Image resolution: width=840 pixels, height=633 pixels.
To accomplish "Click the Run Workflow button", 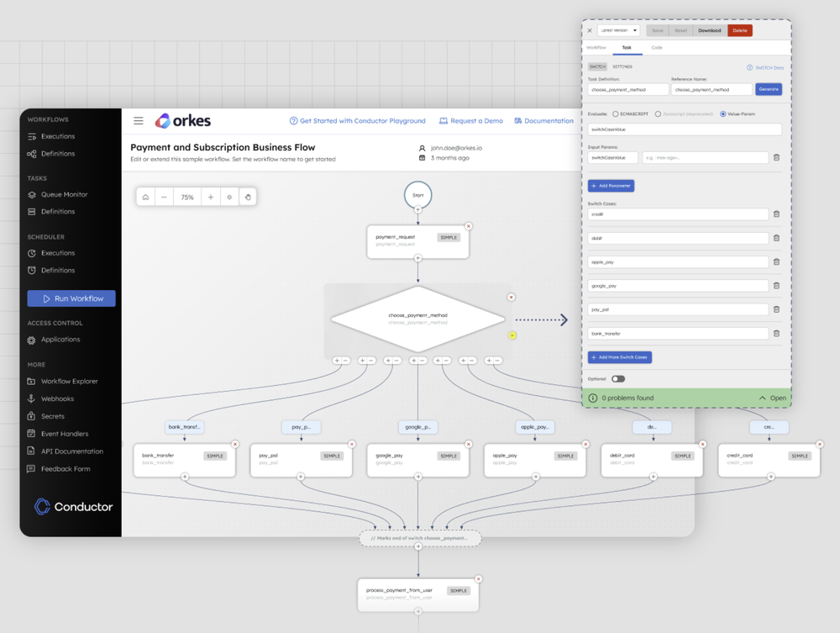I will point(71,298).
